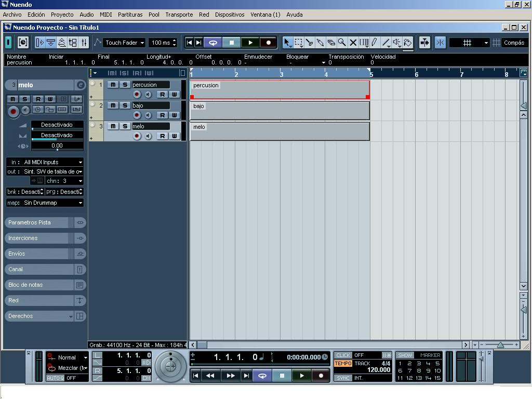Click the melo volume Desactivado slider

click(x=57, y=125)
